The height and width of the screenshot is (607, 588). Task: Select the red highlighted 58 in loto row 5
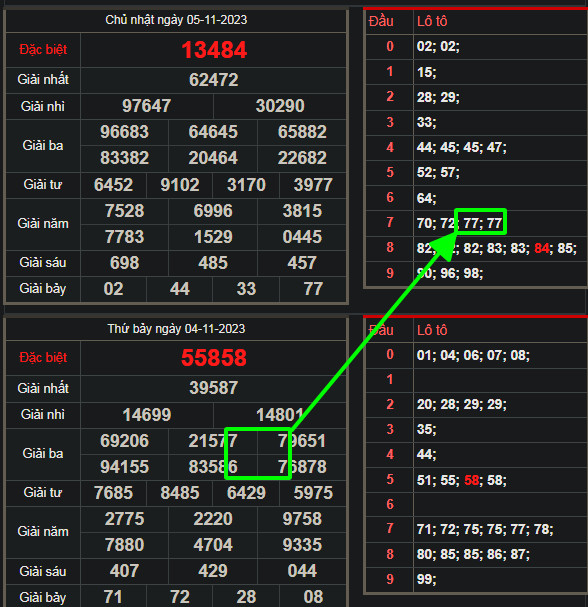click(471, 480)
